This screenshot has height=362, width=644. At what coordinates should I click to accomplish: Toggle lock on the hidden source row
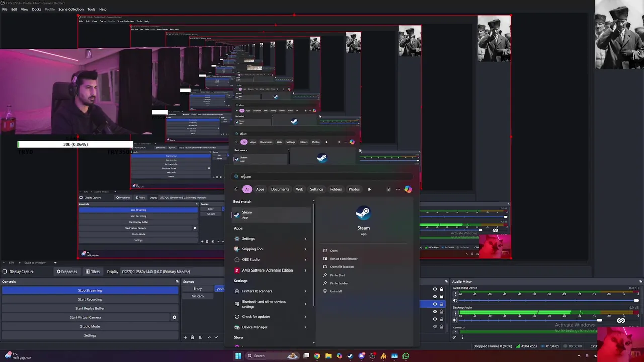[441, 326]
